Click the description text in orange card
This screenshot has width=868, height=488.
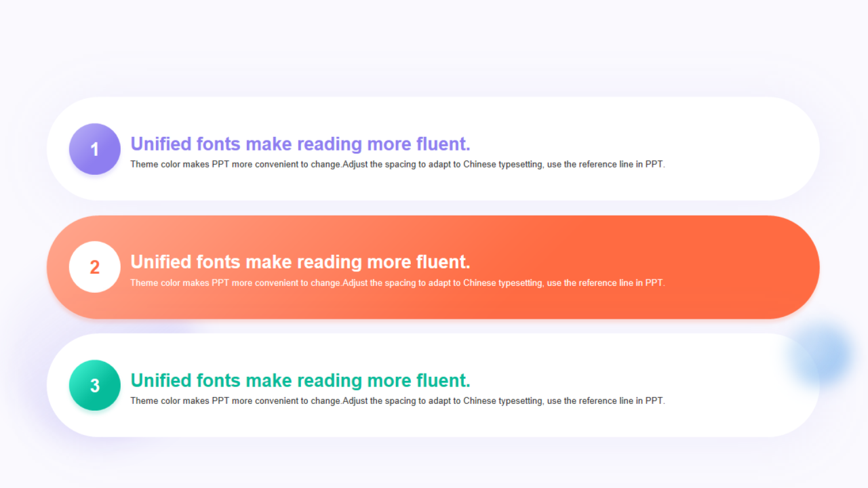[397, 283]
